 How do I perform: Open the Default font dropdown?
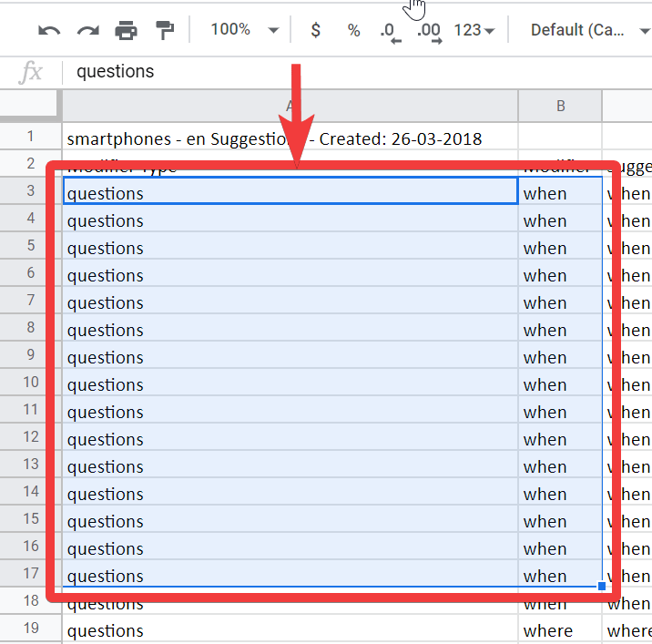point(590,30)
